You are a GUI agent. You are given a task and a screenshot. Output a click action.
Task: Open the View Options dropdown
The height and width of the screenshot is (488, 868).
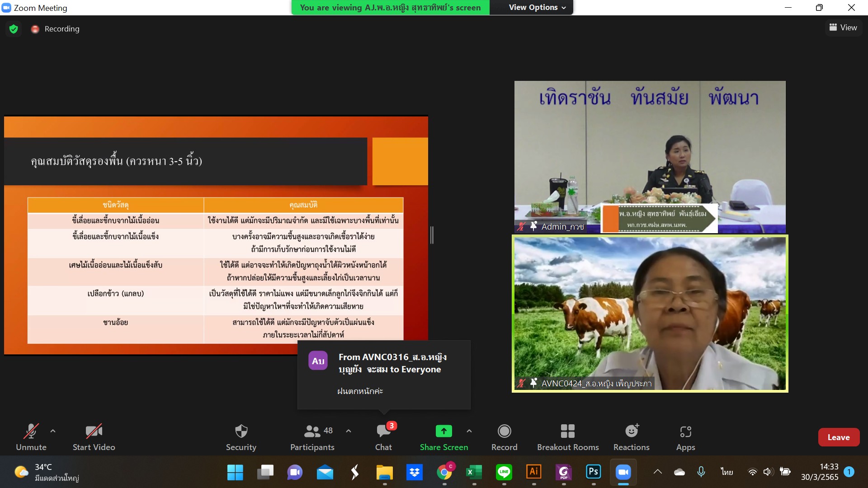(x=537, y=7)
